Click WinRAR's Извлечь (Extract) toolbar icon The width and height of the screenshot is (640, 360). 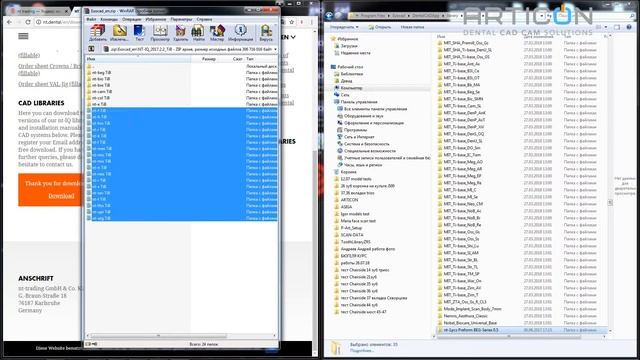[x=119, y=33]
